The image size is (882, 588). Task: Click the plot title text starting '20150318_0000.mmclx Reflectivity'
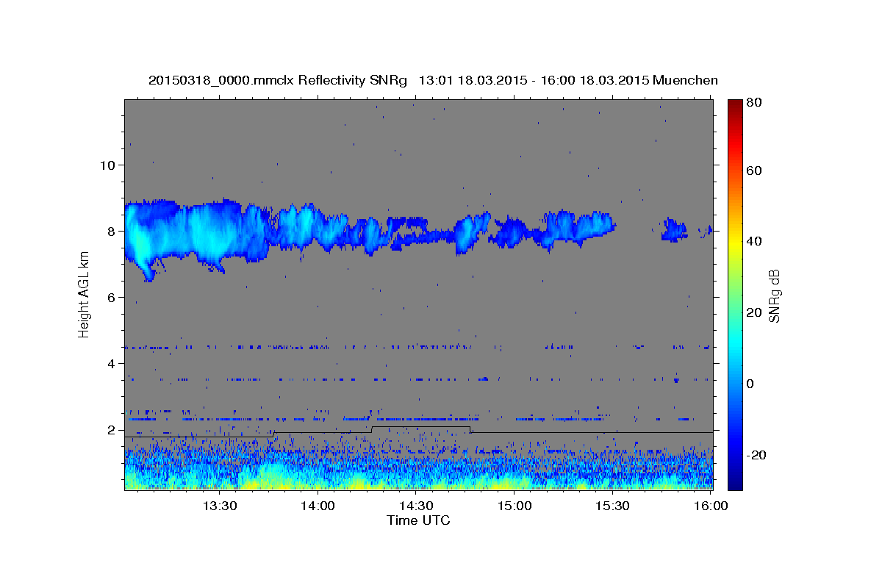coord(433,80)
